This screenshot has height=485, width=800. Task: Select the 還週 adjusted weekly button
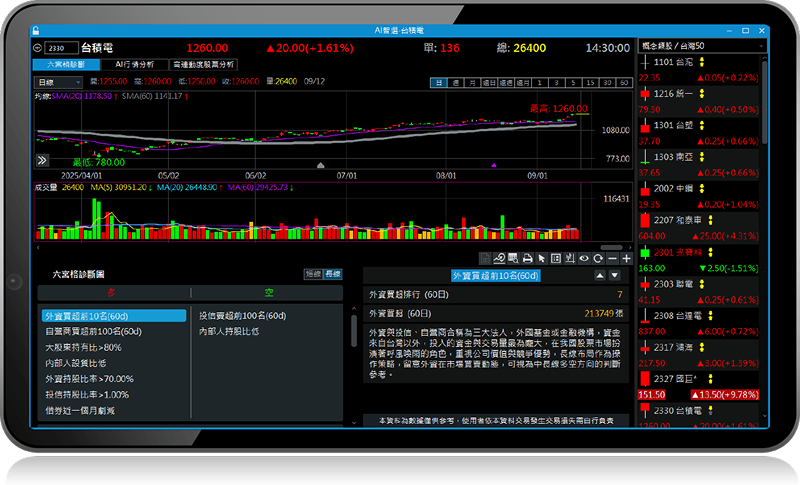click(506, 83)
